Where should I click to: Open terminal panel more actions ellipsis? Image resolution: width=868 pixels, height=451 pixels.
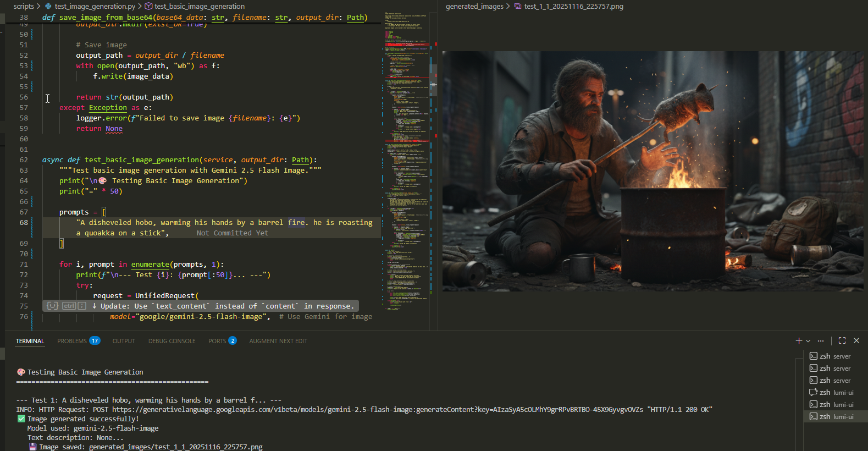click(821, 341)
